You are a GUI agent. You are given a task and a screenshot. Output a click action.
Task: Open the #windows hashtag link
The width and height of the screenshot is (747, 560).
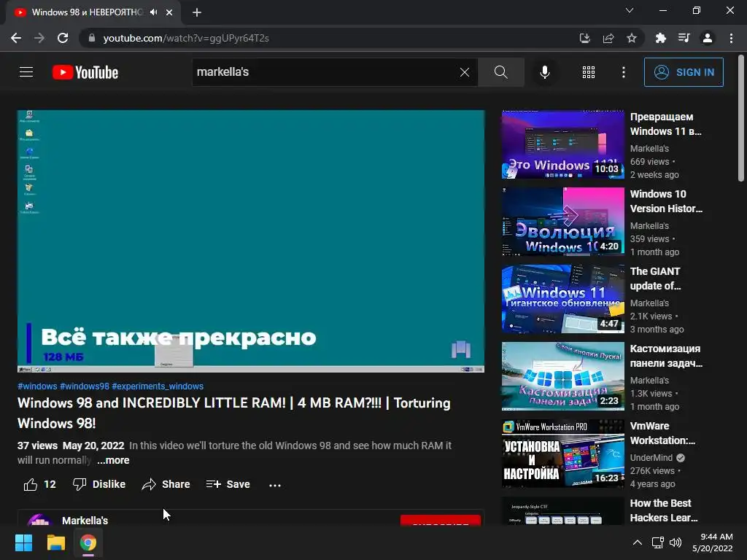[37, 386]
